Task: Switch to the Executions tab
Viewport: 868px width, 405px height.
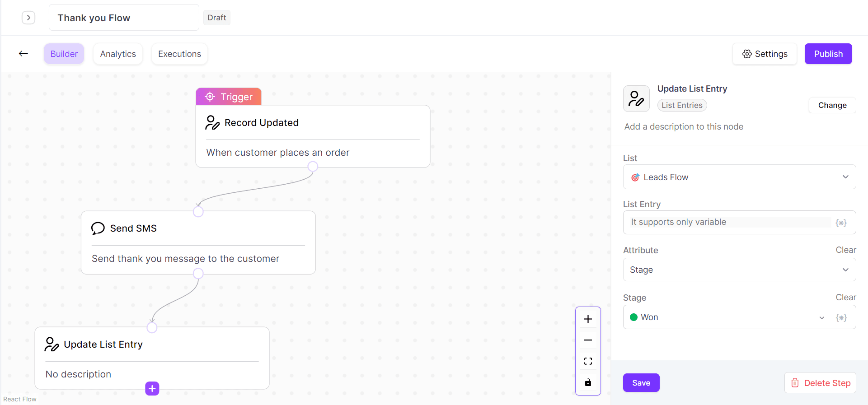Action: tap(179, 54)
